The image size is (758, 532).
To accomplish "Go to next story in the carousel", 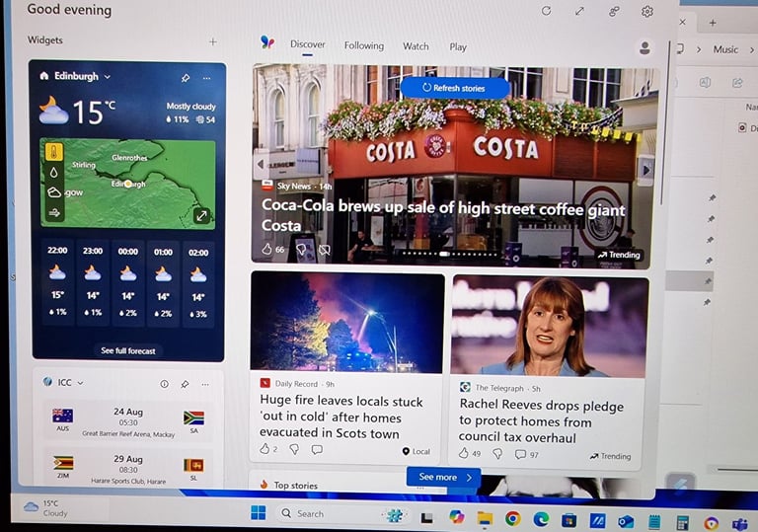I will click(x=646, y=170).
